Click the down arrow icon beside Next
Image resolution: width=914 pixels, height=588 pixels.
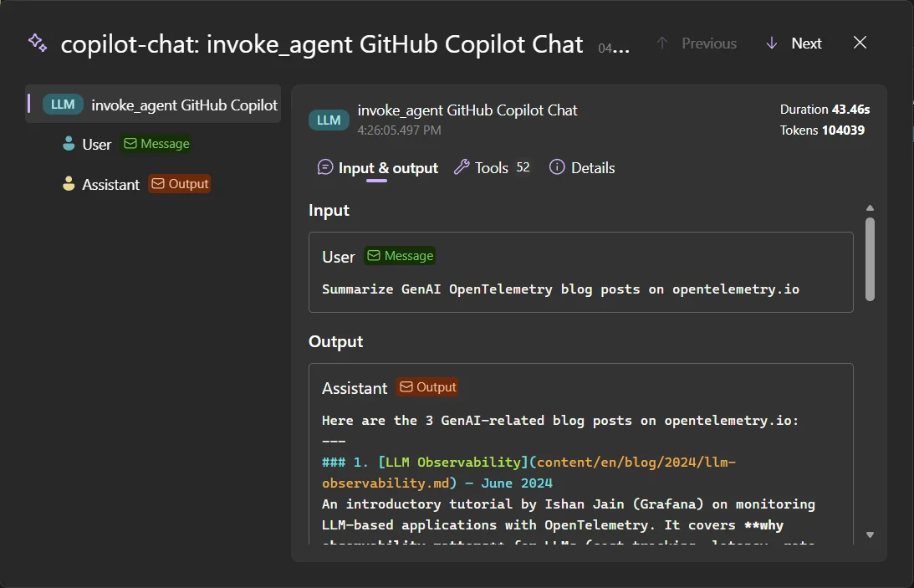[x=771, y=43]
